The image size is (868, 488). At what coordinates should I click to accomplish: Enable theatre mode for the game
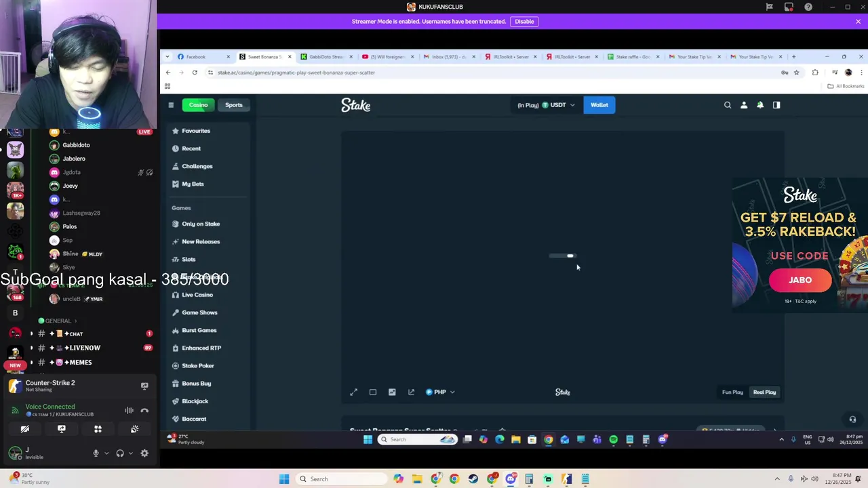[372, 392]
